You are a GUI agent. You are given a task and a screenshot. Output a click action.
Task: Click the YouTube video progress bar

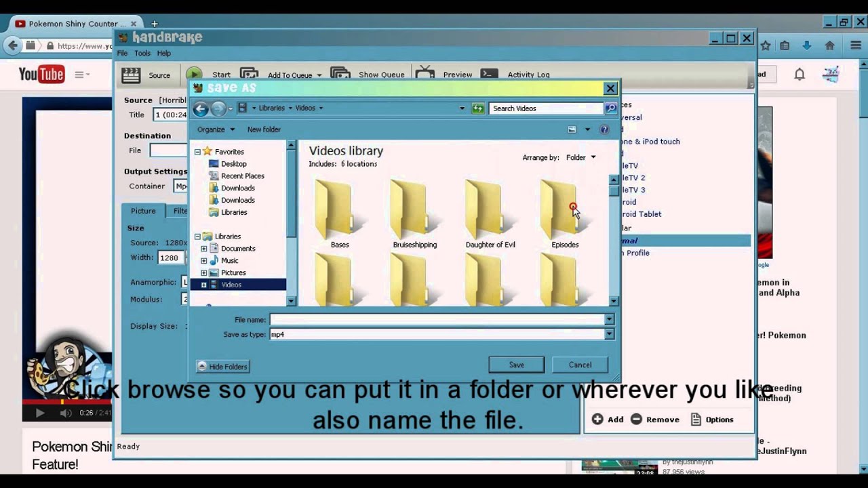(x=66, y=401)
